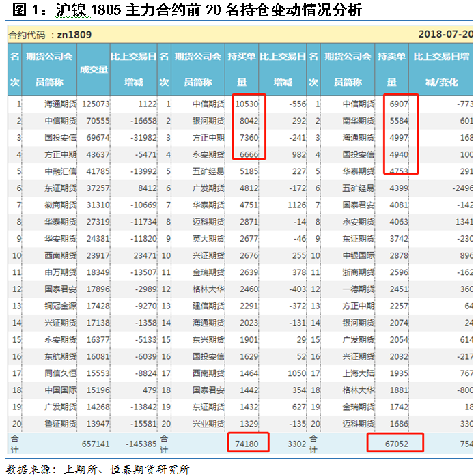Screen dimensions: 476x475
Task: Click 鲁证期货 in row 20
Action: [x=60, y=424]
